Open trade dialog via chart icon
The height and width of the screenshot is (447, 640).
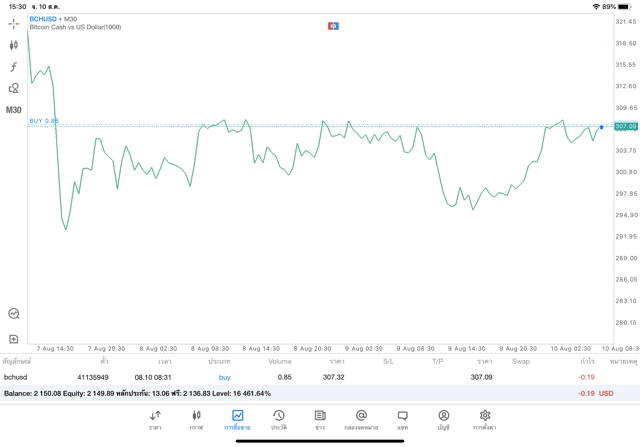coord(14,313)
